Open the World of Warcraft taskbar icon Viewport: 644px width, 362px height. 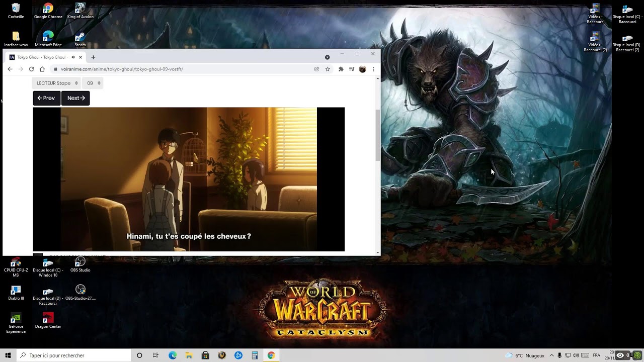click(222, 355)
